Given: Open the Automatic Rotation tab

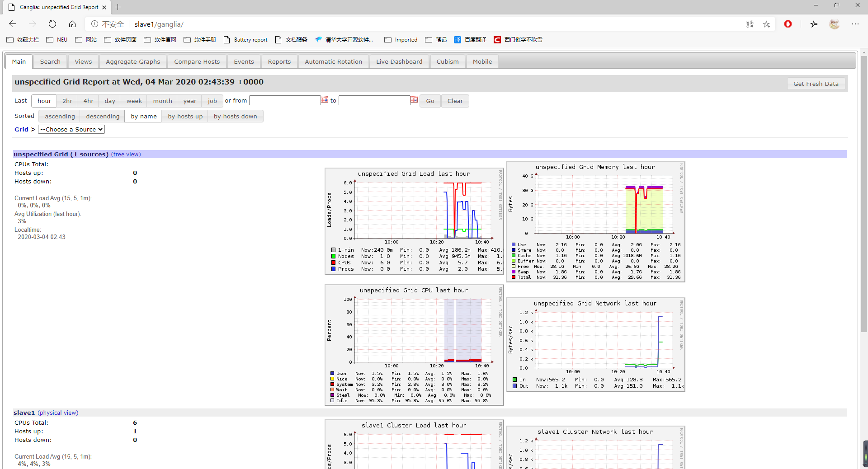Looking at the screenshot, I should 333,61.
